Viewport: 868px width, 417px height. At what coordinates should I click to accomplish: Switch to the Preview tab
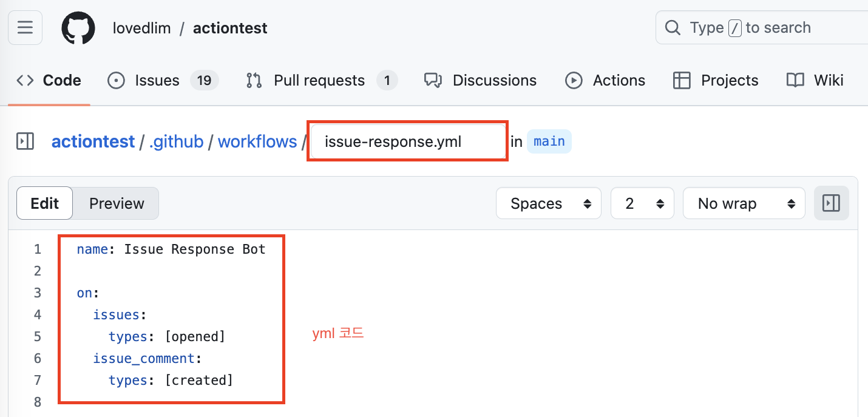click(x=115, y=203)
